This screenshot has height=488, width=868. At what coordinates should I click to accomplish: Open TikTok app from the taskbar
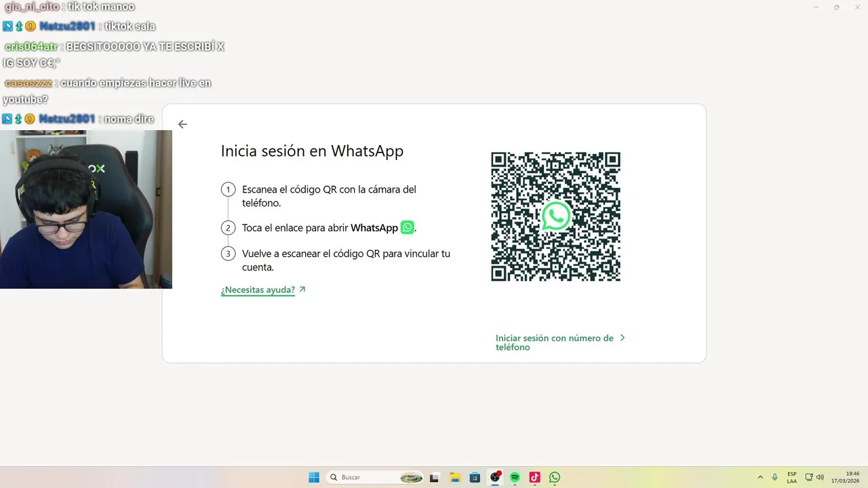(x=534, y=477)
